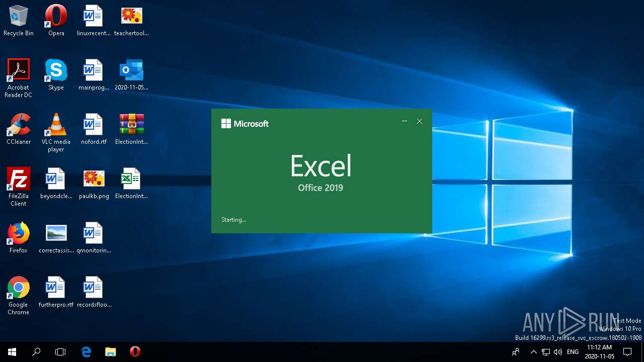Select the furtherpro.rtf document icon

coord(56,292)
